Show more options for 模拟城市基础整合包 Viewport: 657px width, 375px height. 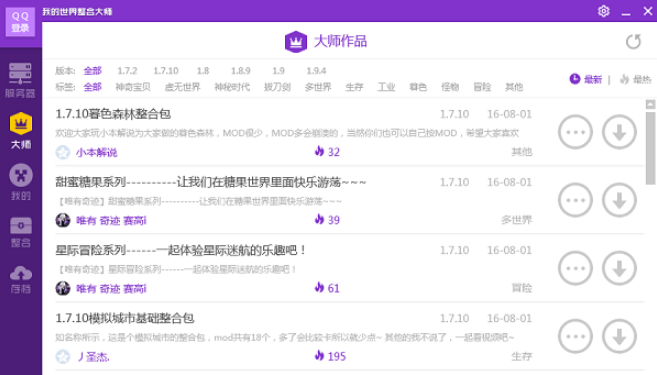(x=575, y=336)
